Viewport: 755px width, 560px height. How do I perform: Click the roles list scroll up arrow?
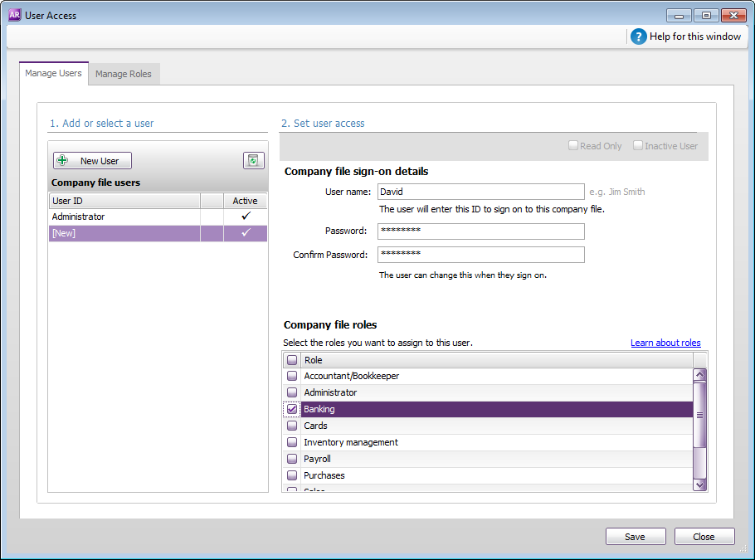(700, 375)
